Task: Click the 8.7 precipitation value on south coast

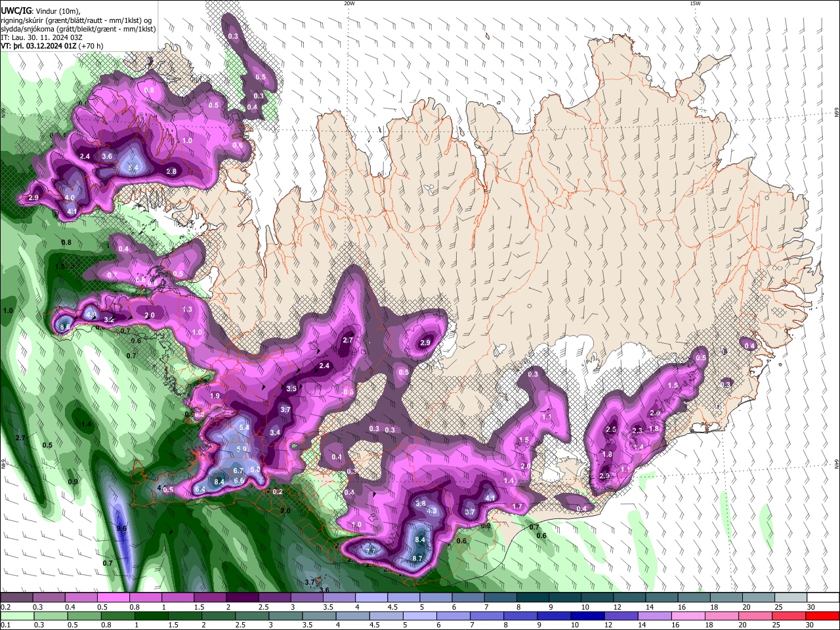Action: [417, 558]
